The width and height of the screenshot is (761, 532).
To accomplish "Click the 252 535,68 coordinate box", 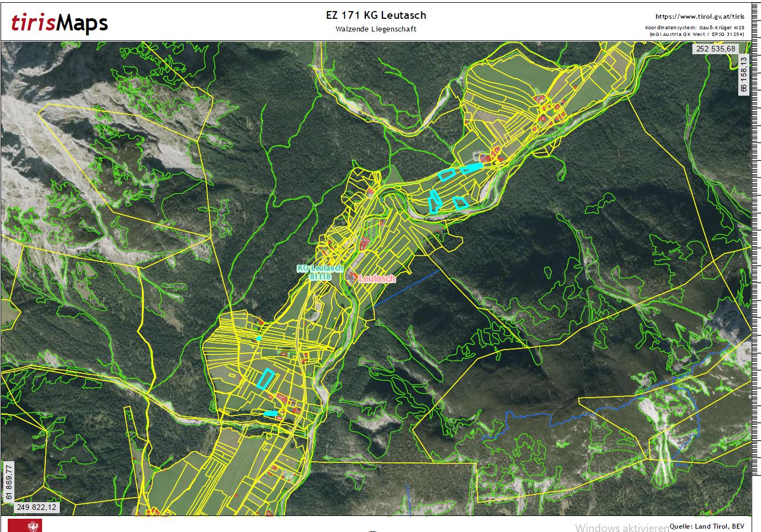I will (716, 49).
